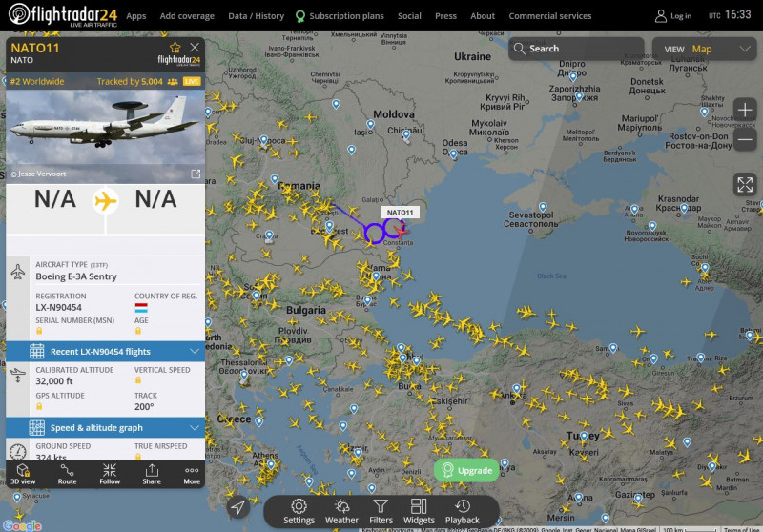763x532 pixels.
Task: Click the Sevastopol airport pin
Action: tap(543, 208)
